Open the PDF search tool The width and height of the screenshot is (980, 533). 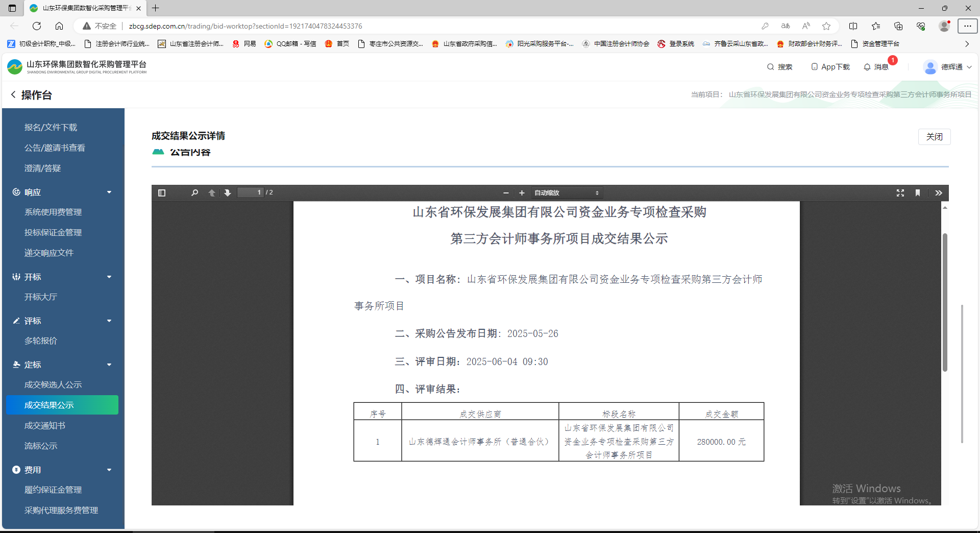pos(194,193)
